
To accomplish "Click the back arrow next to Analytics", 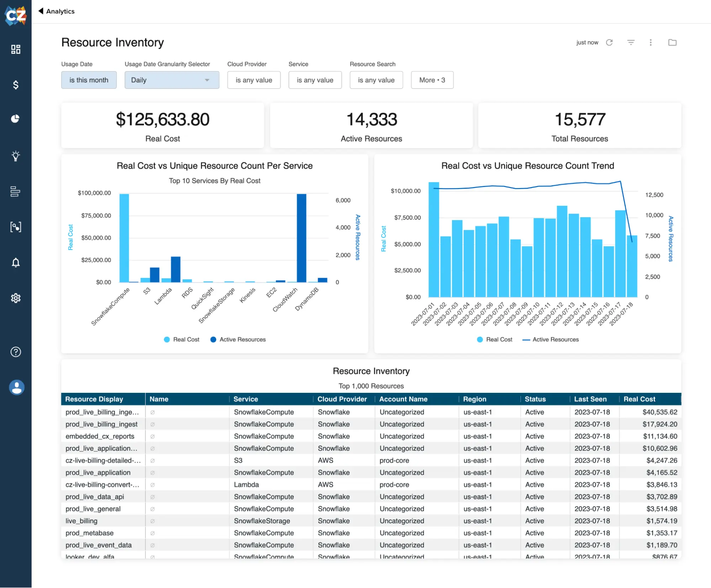I will pyautogui.click(x=41, y=11).
